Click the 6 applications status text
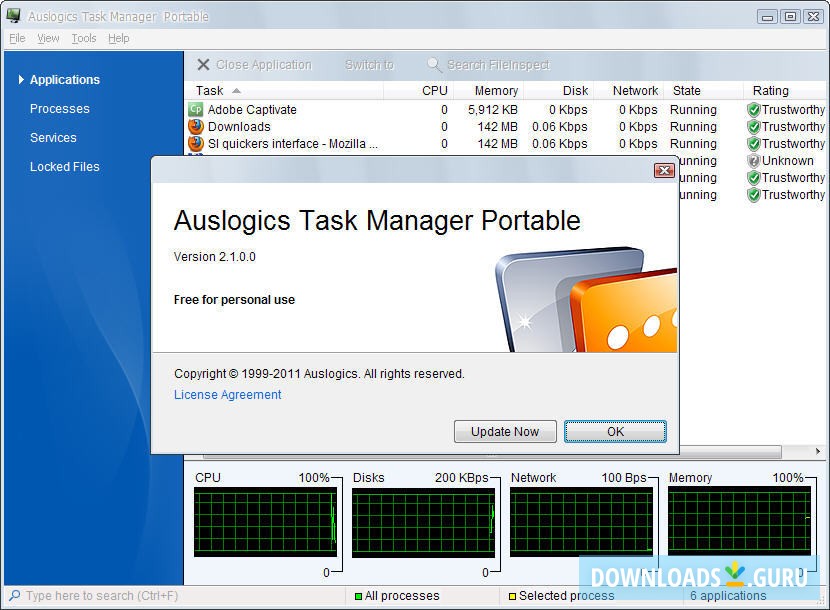 click(x=728, y=596)
